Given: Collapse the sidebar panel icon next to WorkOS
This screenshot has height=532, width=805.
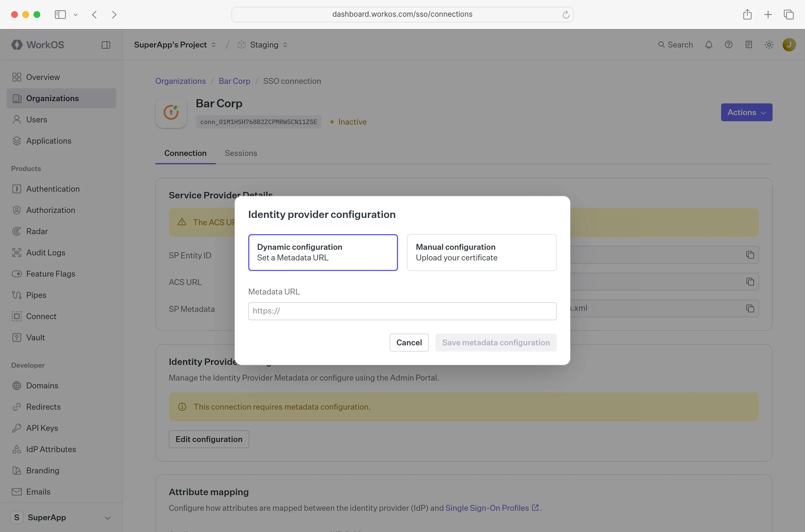Looking at the screenshot, I should tap(106, 45).
